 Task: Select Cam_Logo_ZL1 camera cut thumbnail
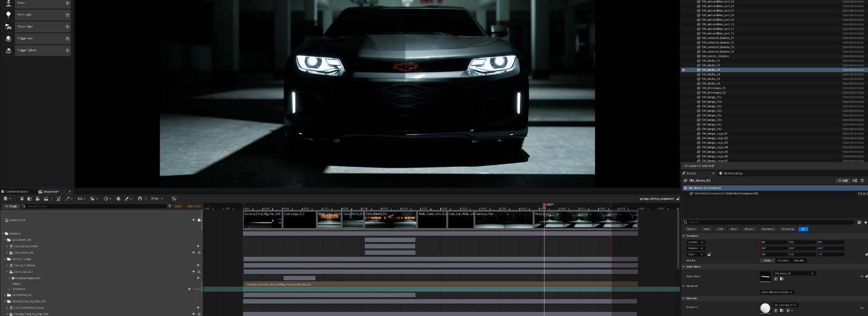(300, 220)
